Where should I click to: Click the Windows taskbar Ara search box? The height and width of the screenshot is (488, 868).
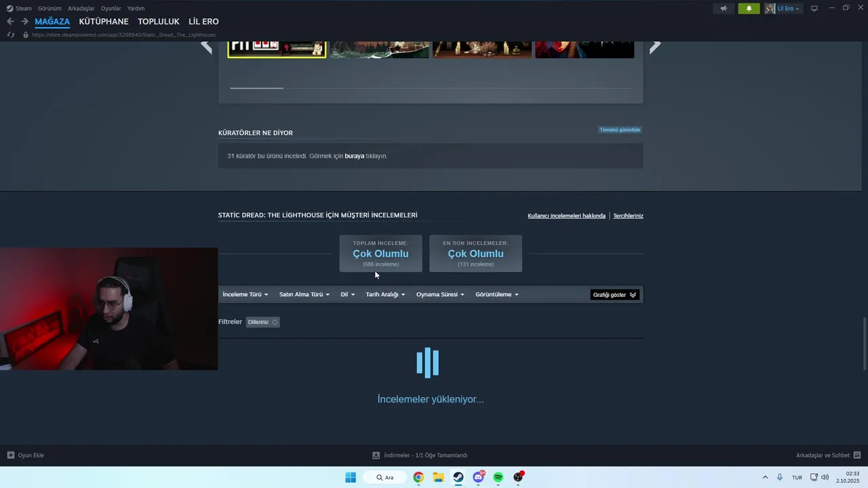pyautogui.click(x=385, y=477)
